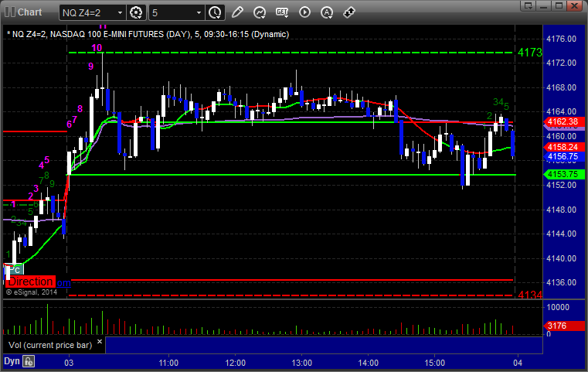Click the 4144.00 price axis label
Screen dimensions: 588x372
562,234
